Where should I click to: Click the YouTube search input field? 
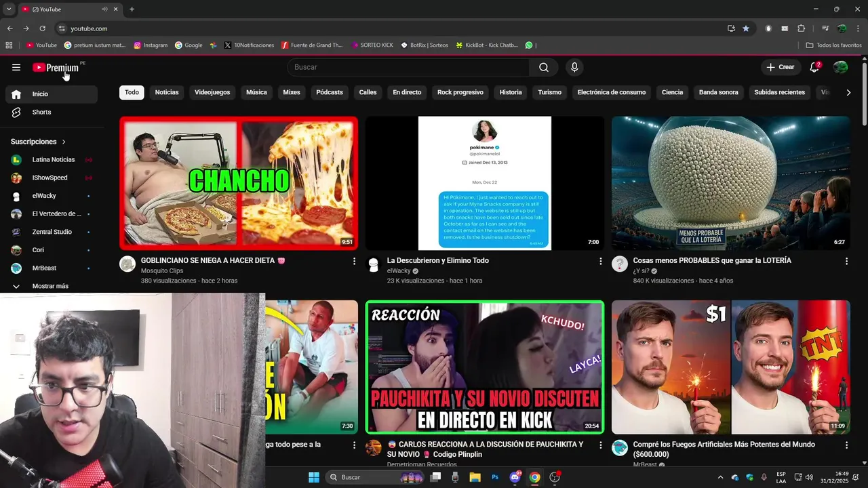pyautogui.click(x=408, y=67)
